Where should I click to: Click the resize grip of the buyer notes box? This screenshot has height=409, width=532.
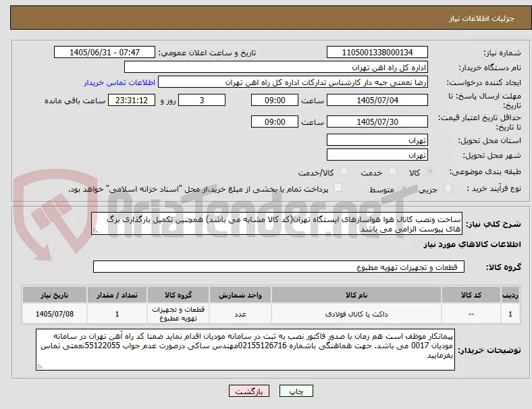[40, 366]
